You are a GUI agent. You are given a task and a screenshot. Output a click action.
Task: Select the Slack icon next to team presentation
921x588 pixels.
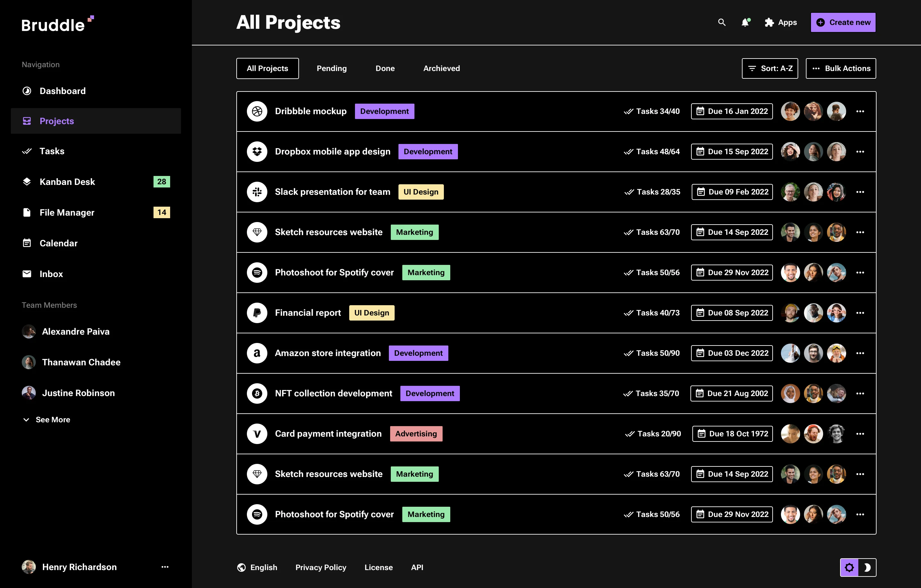click(257, 192)
